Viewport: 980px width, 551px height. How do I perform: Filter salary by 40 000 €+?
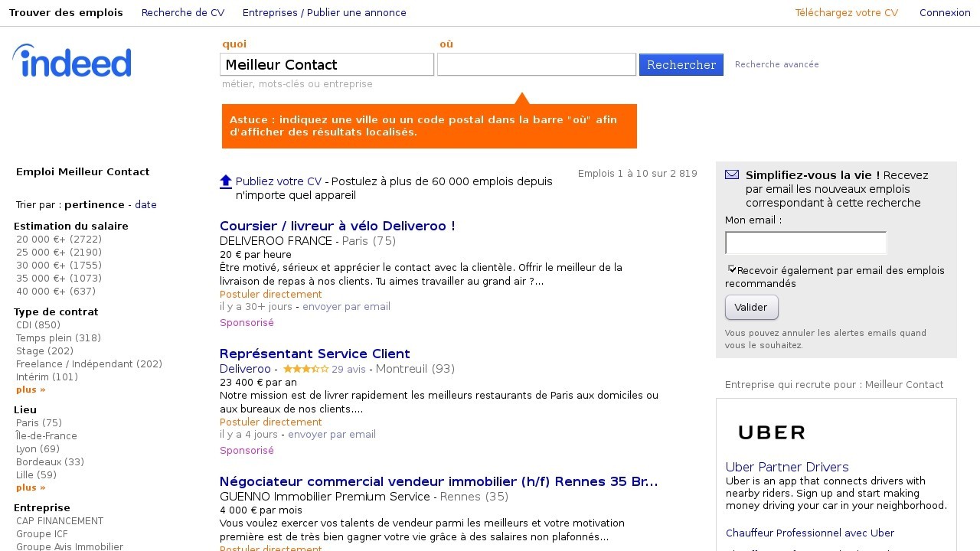click(x=56, y=292)
